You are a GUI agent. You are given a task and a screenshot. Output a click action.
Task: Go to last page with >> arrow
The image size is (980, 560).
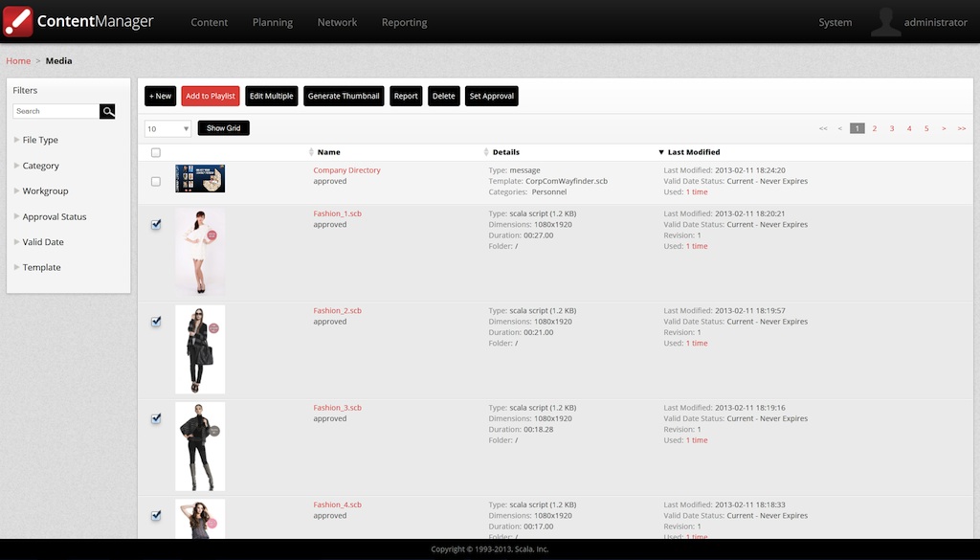pyautogui.click(x=961, y=128)
